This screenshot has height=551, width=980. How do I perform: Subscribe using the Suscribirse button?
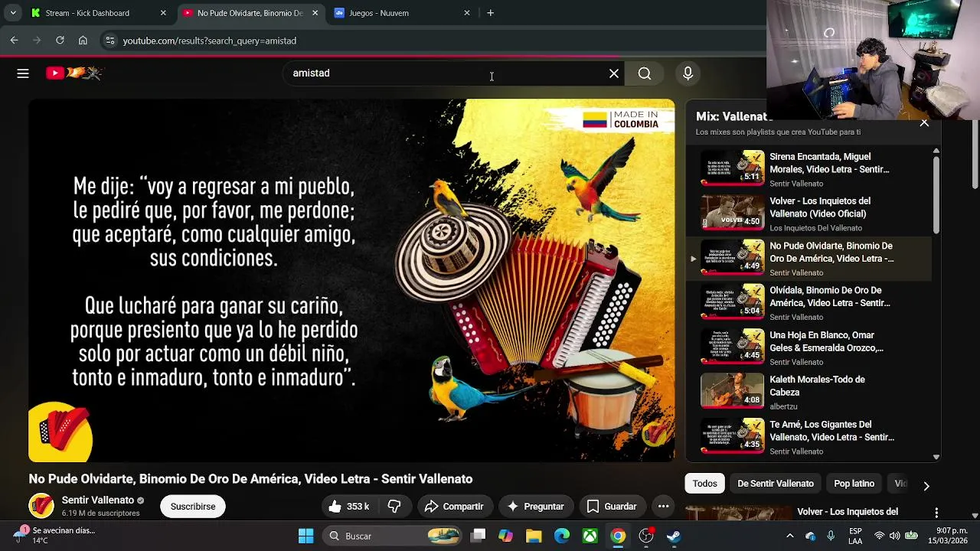point(193,507)
